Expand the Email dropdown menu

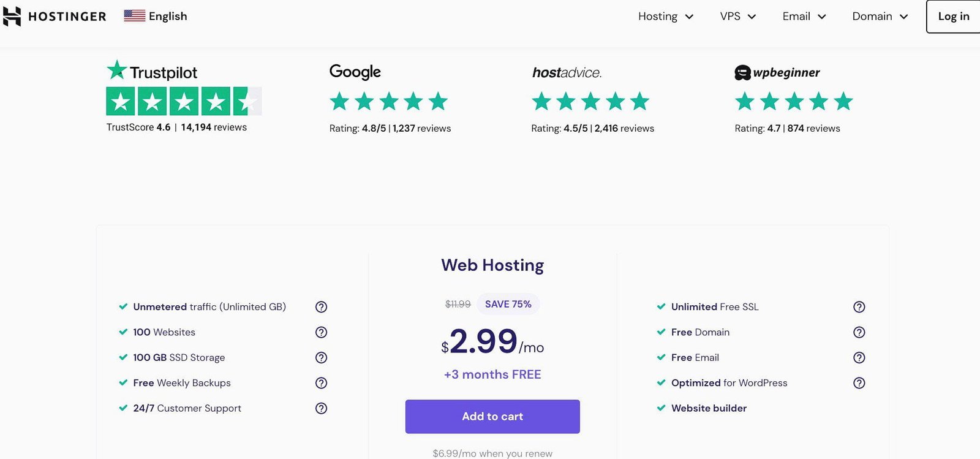tap(804, 17)
